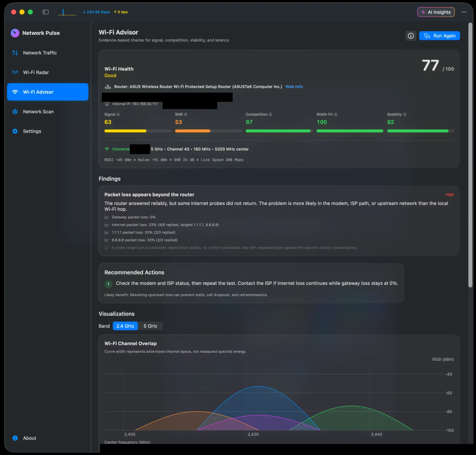Open the traffic mini graph in title bar
The width and height of the screenshot is (476, 455).
[x=67, y=12]
